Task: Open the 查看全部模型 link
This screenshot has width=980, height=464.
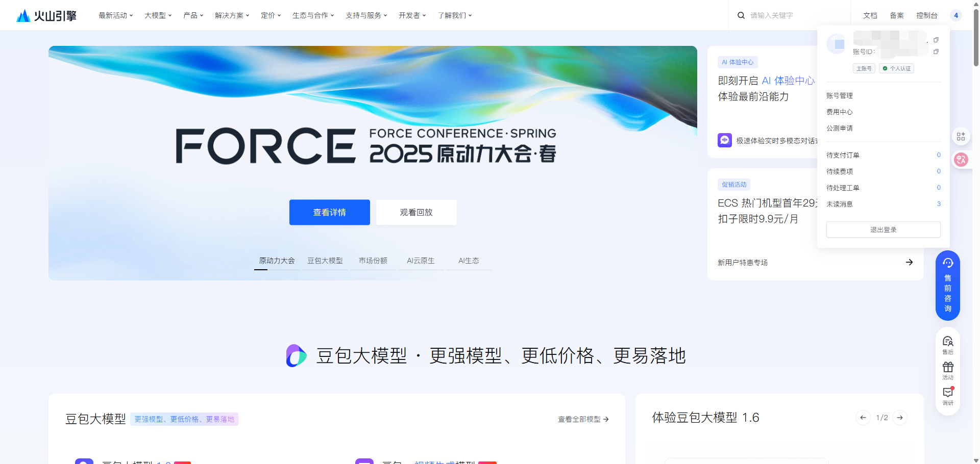Action: [583, 419]
